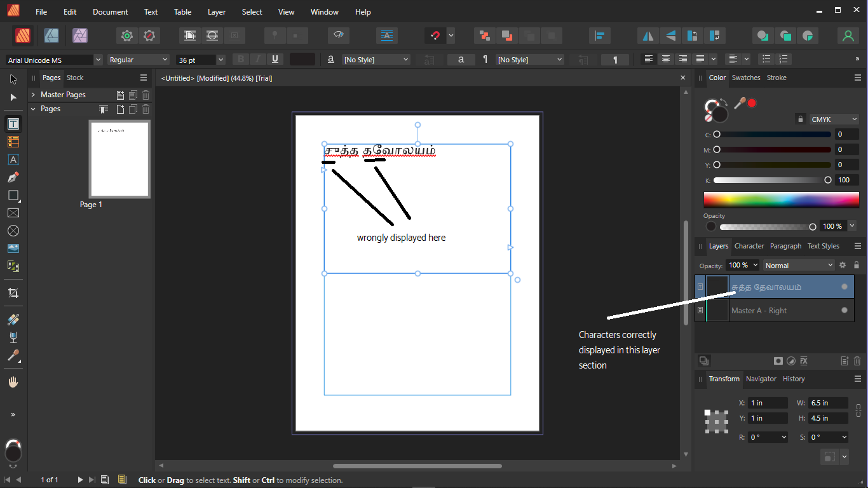The image size is (868, 488).
Task: Open the CMYK color model dropdown
Action: pos(834,119)
